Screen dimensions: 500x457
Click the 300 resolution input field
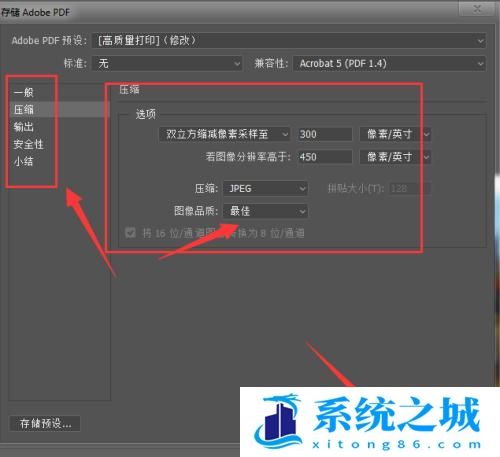coord(325,134)
